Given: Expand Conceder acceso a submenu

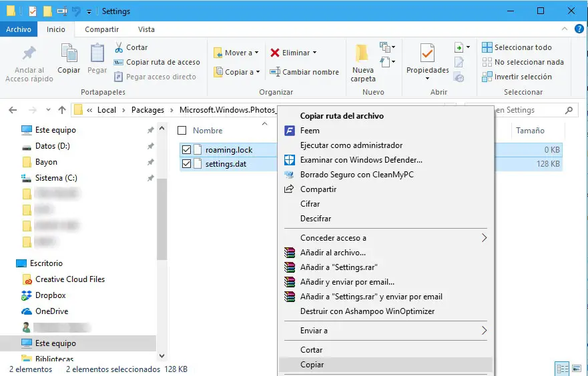Looking at the screenshot, I should (x=386, y=238).
